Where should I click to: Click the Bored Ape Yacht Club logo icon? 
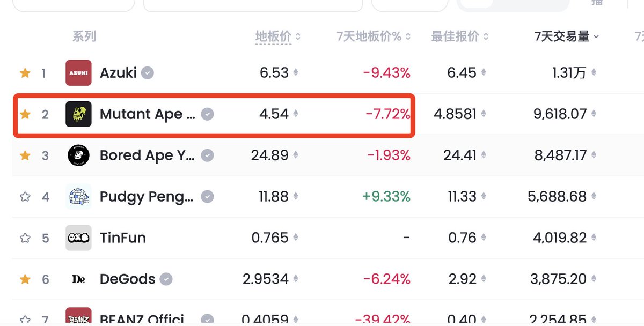tap(78, 155)
